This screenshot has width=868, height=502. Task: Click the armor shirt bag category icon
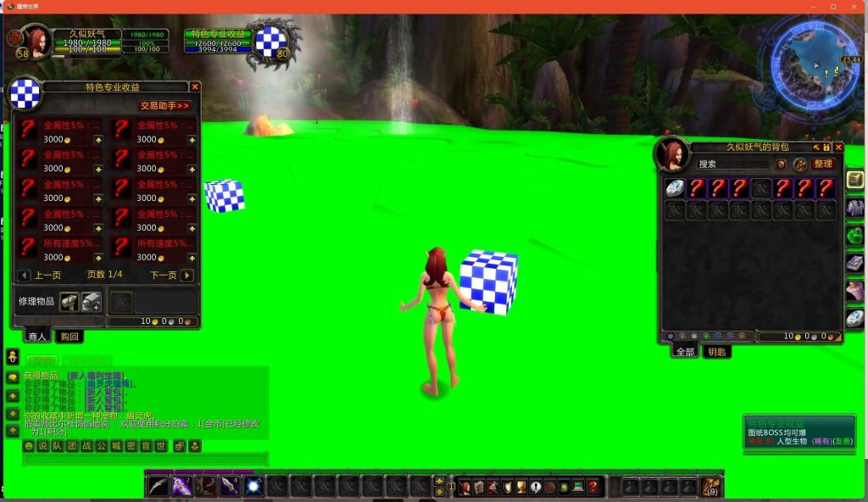[x=855, y=206]
